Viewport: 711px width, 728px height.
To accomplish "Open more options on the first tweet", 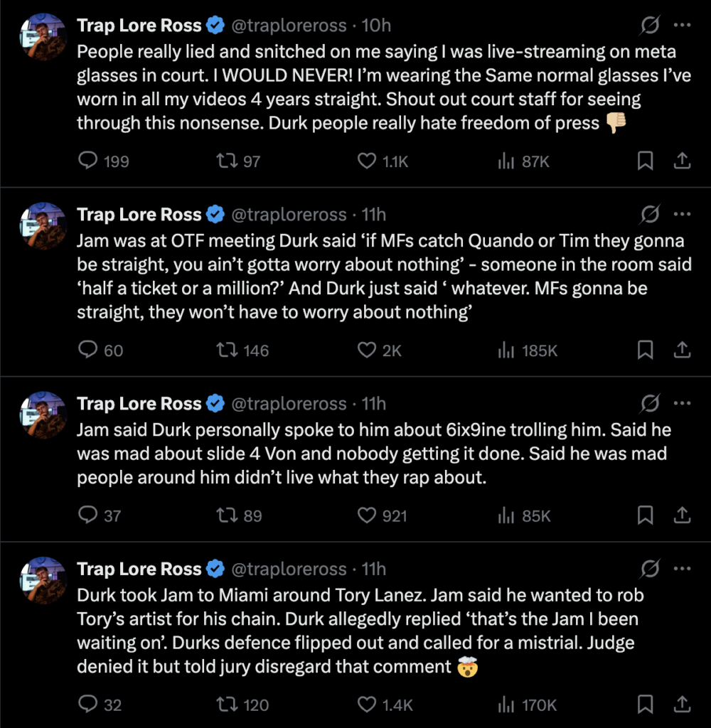I will [682, 25].
